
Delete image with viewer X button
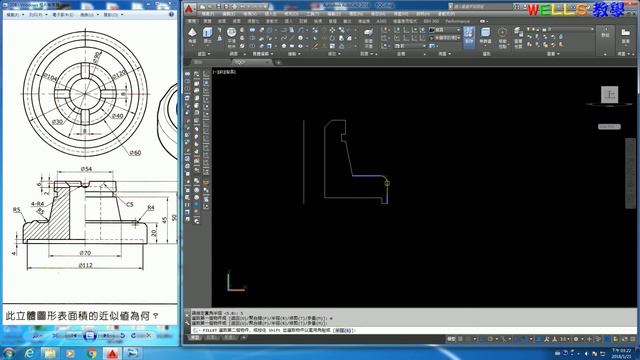click(x=148, y=336)
